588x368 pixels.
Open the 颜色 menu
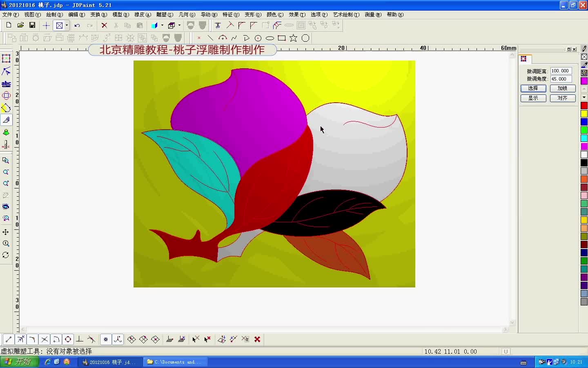275,15
